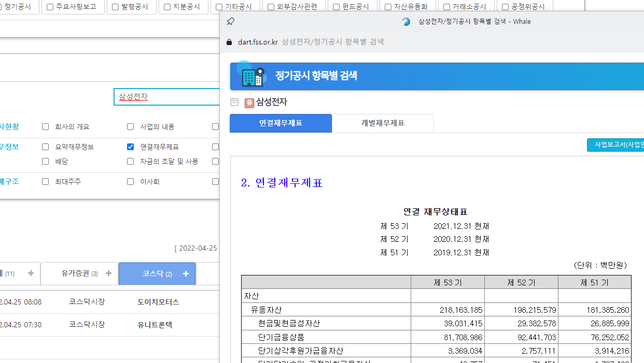Viewport: 644px width, 363px height.
Task: Check the 사업의 내용 item
Action: coord(130,126)
